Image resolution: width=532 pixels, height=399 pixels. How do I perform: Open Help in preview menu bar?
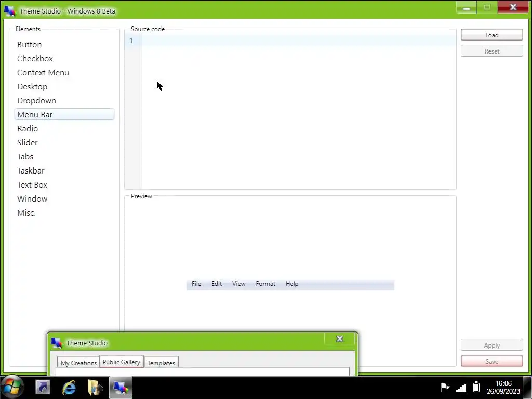(292, 284)
